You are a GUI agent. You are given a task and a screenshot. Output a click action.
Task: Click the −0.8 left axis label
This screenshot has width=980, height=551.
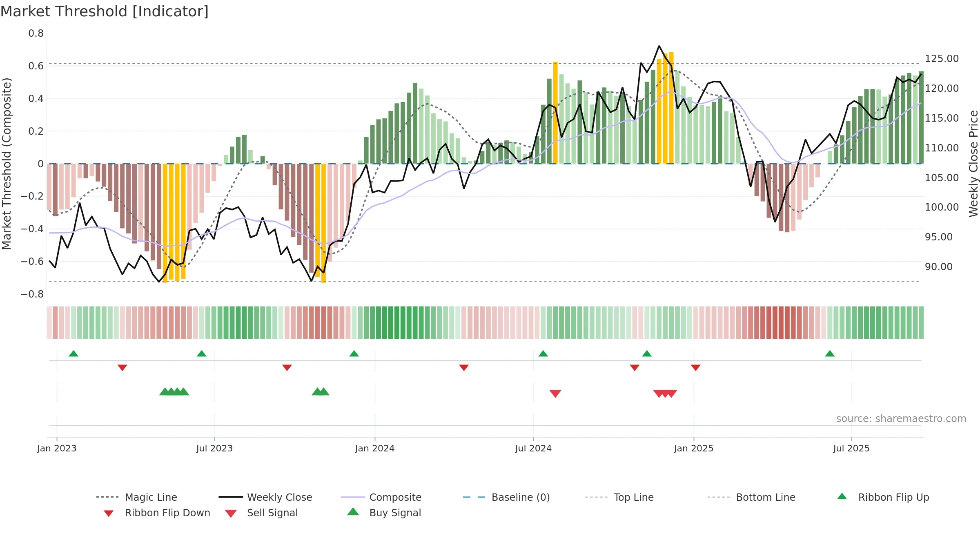click(x=32, y=294)
